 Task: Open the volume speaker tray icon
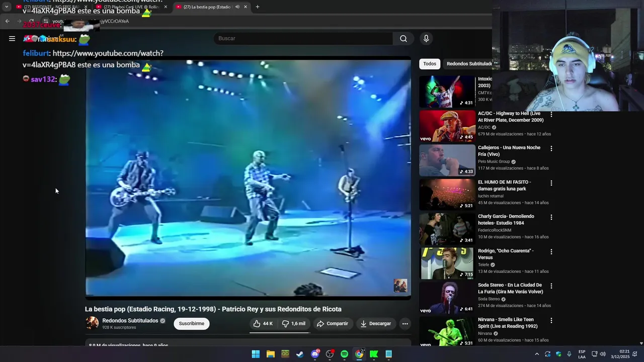point(603,354)
